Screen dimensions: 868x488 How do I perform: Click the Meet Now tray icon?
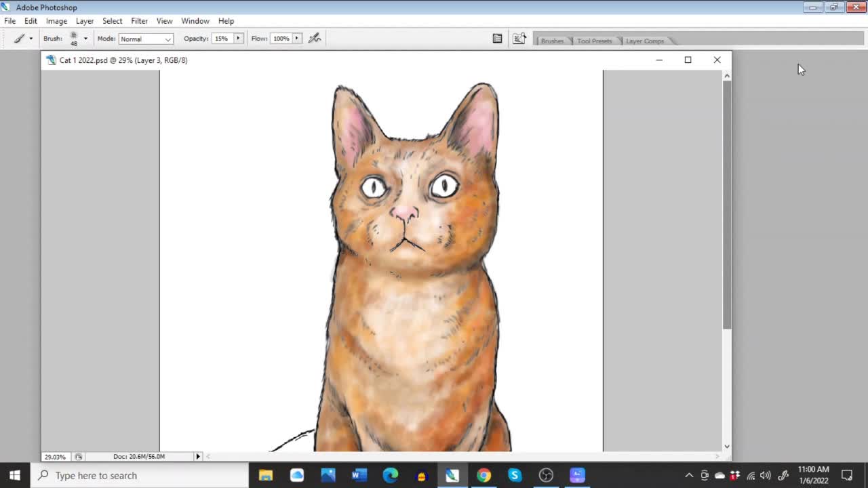(705, 475)
